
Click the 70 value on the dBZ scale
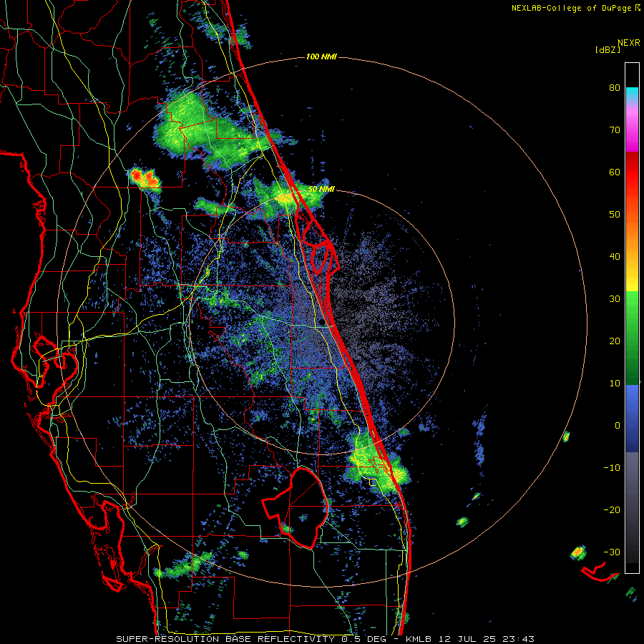615,130
